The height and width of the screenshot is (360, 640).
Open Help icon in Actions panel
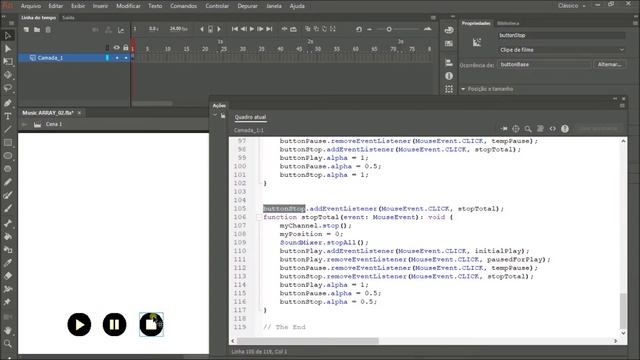coord(564,129)
